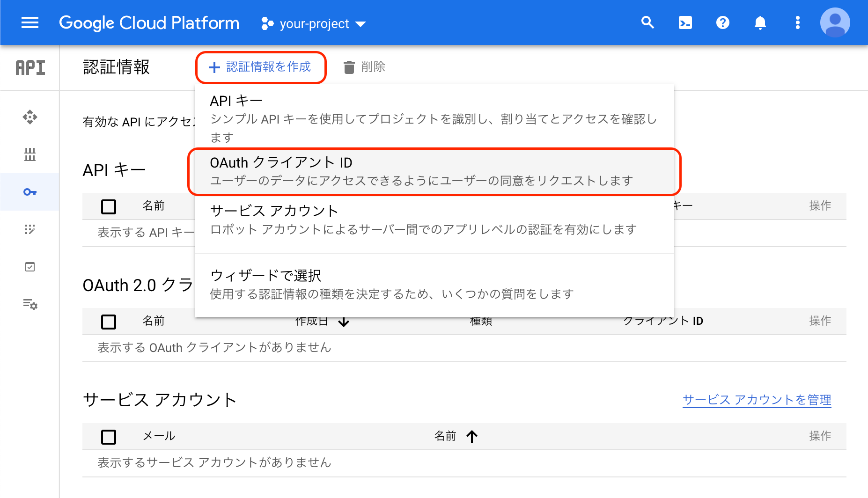Image resolution: width=868 pixels, height=498 pixels.
Task: Open the OAuth consent screen dotted icon
Action: [x=30, y=229]
